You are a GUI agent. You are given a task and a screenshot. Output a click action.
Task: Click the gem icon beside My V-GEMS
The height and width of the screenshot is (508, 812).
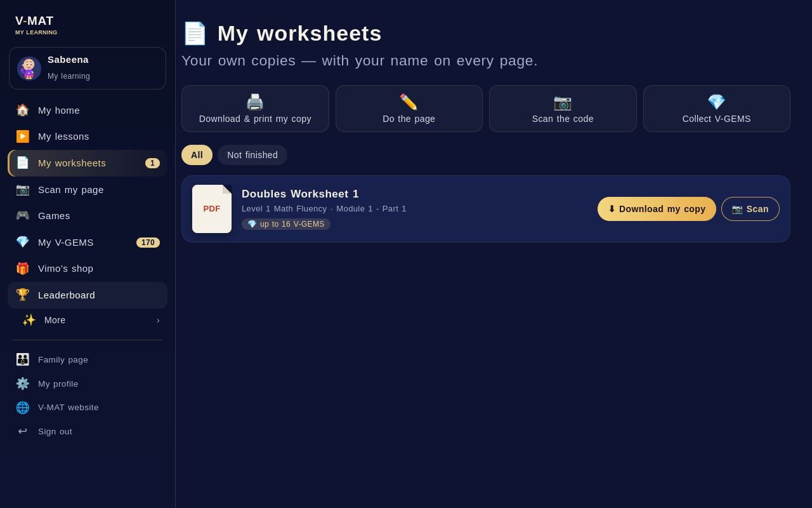[x=23, y=242]
